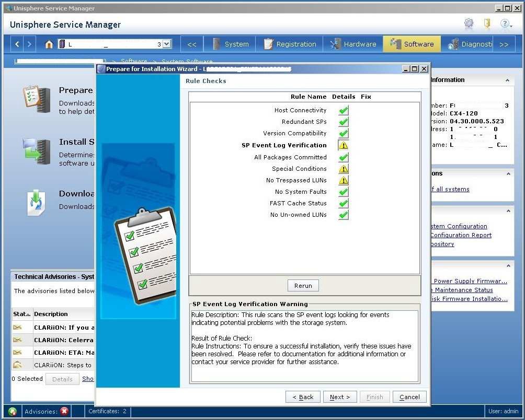Screen dimensions: 525x420
Task: Click the settings gear icon in header
Action: point(469,23)
